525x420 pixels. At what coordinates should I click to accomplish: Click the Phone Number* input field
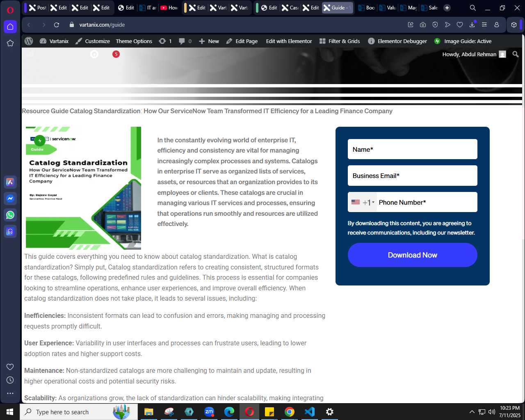pyautogui.click(x=427, y=202)
